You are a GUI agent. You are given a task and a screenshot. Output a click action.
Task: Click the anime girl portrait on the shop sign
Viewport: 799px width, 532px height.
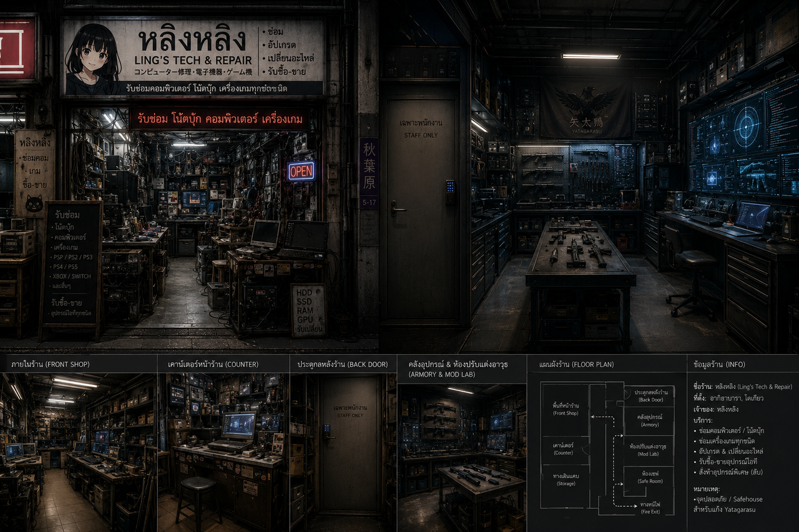92,59
